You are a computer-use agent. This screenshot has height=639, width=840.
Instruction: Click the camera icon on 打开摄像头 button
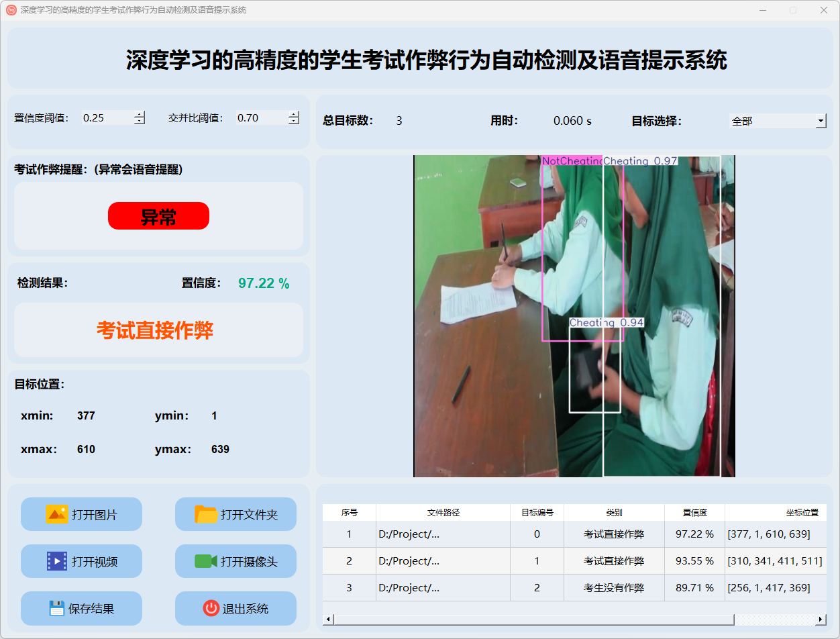pos(206,561)
